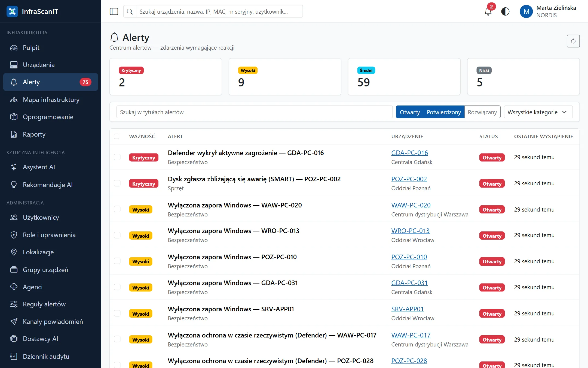Open the SRV-APP01 device link
Image resolution: width=588 pixels, height=368 pixels.
tap(408, 309)
